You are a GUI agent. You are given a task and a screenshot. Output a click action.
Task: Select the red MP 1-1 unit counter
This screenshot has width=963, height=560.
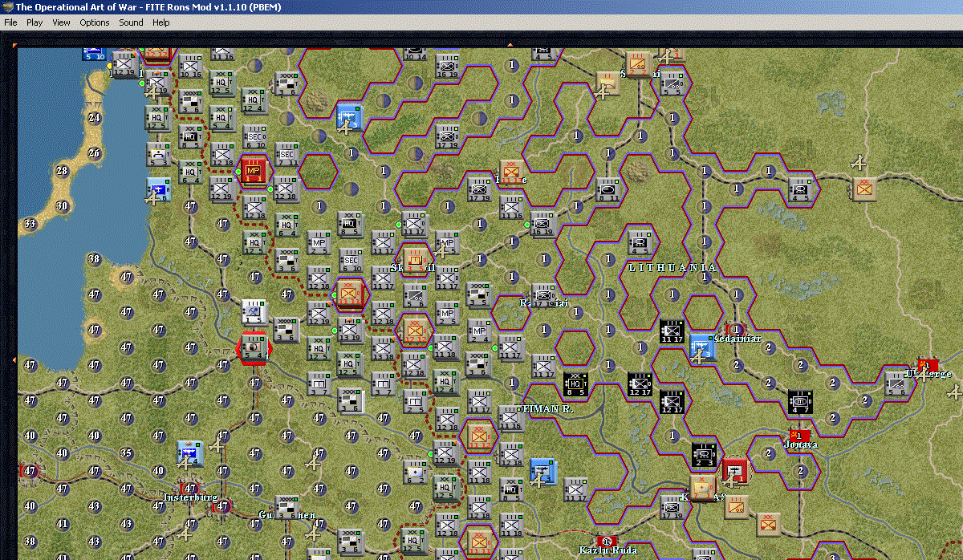(x=254, y=171)
